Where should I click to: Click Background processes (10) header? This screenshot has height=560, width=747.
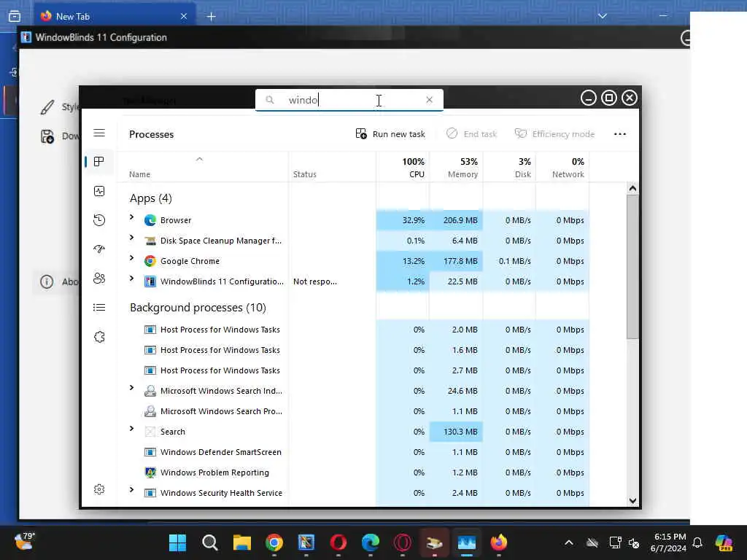tap(198, 308)
